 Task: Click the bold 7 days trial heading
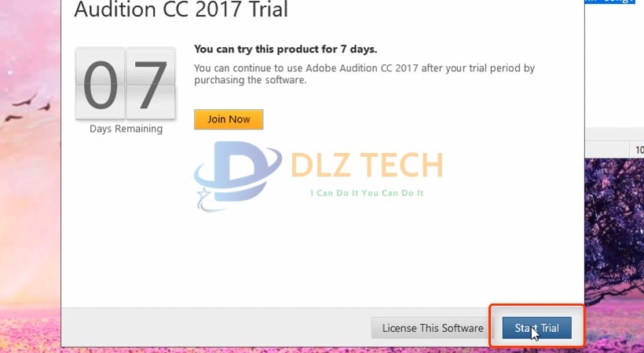click(285, 49)
